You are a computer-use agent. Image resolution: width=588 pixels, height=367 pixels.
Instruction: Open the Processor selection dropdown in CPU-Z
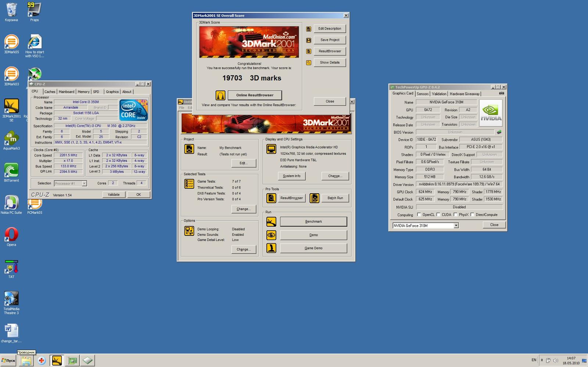pyautogui.click(x=84, y=183)
